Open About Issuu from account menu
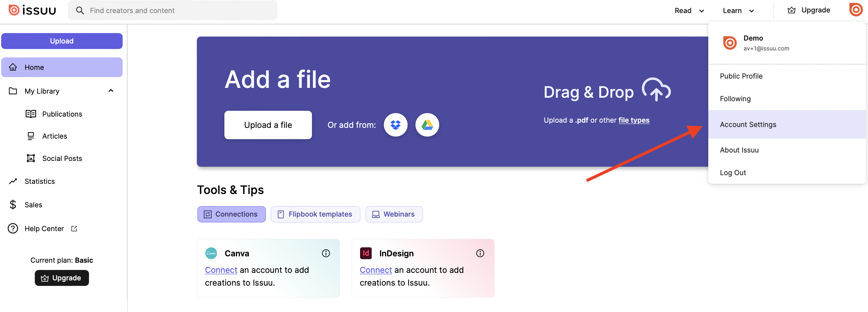The width and height of the screenshot is (868, 312). tap(787, 150)
